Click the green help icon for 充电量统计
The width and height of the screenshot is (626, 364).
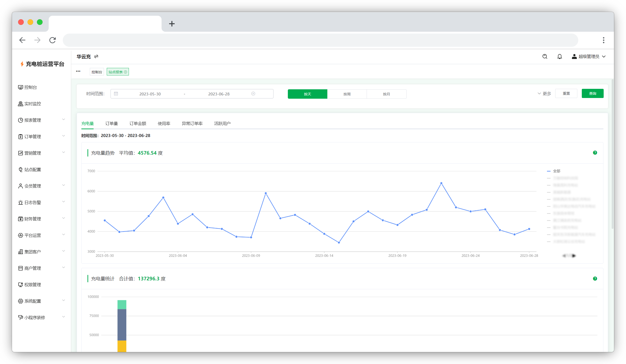[595, 279]
